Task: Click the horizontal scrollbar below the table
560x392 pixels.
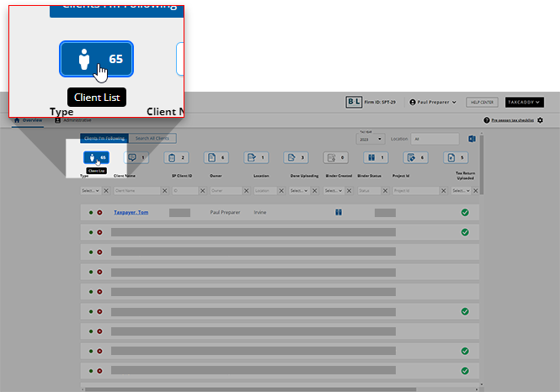Action: (x=250, y=389)
